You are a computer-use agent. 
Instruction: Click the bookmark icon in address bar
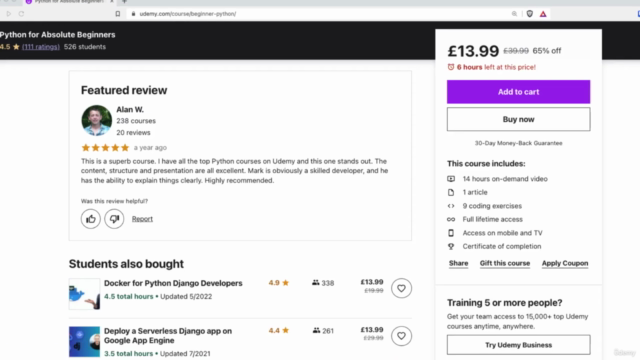click(x=118, y=14)
